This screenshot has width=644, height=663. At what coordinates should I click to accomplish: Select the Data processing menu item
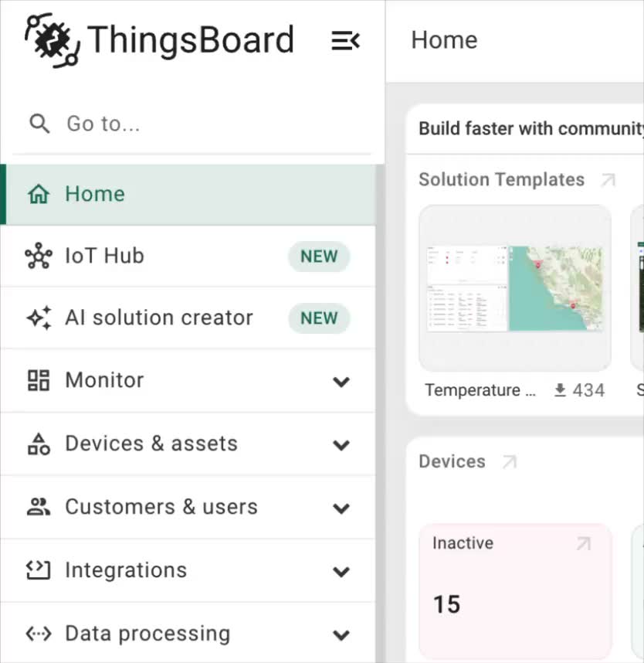188,634
